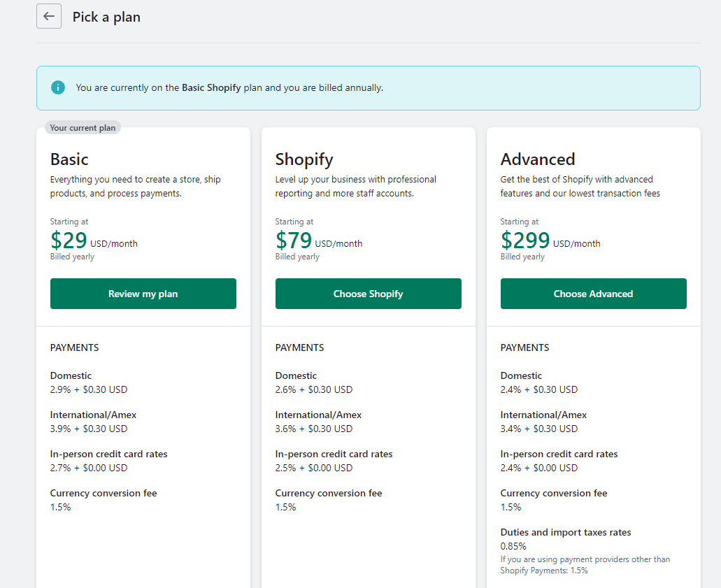Click the Shopify plan heading
Screen dimensions: 721x588
tap(304, 159)
